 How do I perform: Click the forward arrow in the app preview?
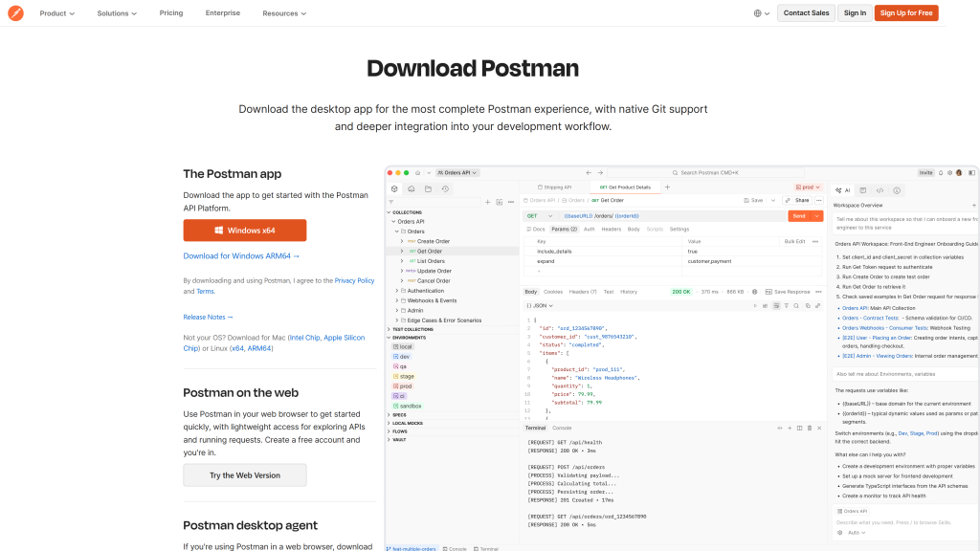coord(600,172)
